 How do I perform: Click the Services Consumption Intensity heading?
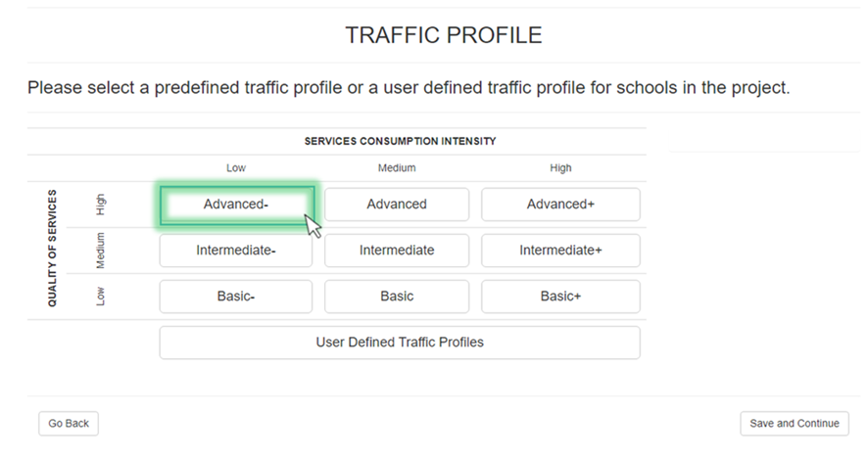[400, 141]
